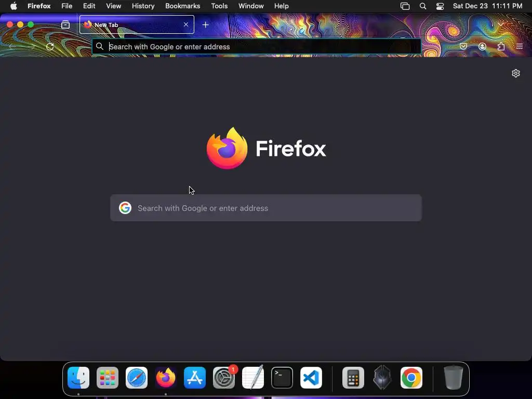Open the Apple menu
This screenshot has height=399, width=532.
[x=14, y=6]
